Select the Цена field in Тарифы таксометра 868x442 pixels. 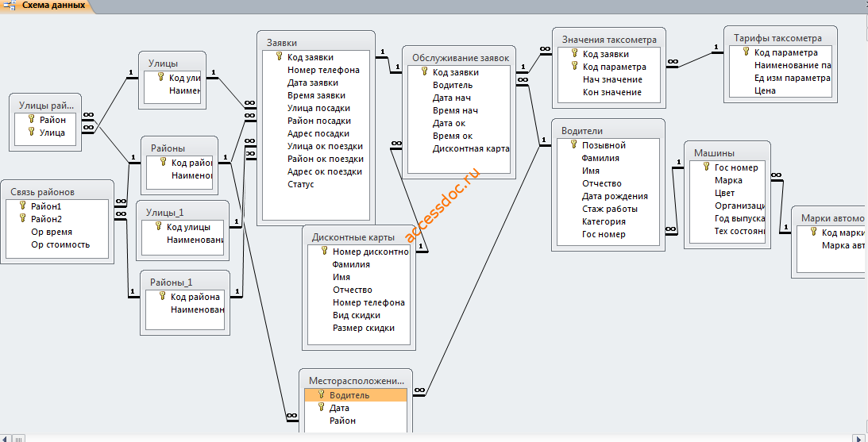[765, 90]
